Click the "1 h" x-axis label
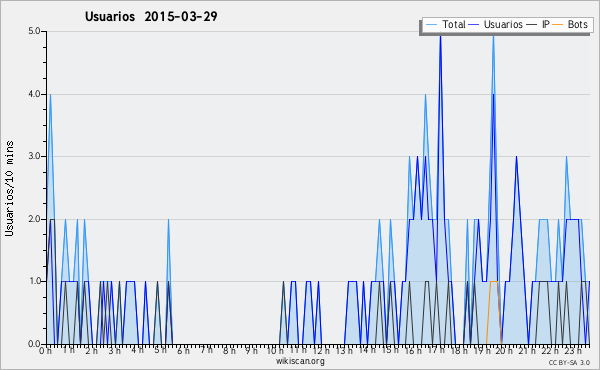 pos(68,351)
